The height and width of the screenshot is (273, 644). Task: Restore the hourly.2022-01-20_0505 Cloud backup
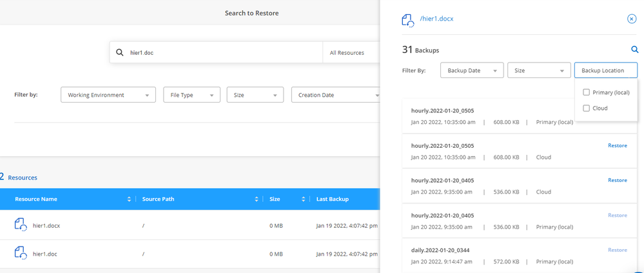coord(617,146)
